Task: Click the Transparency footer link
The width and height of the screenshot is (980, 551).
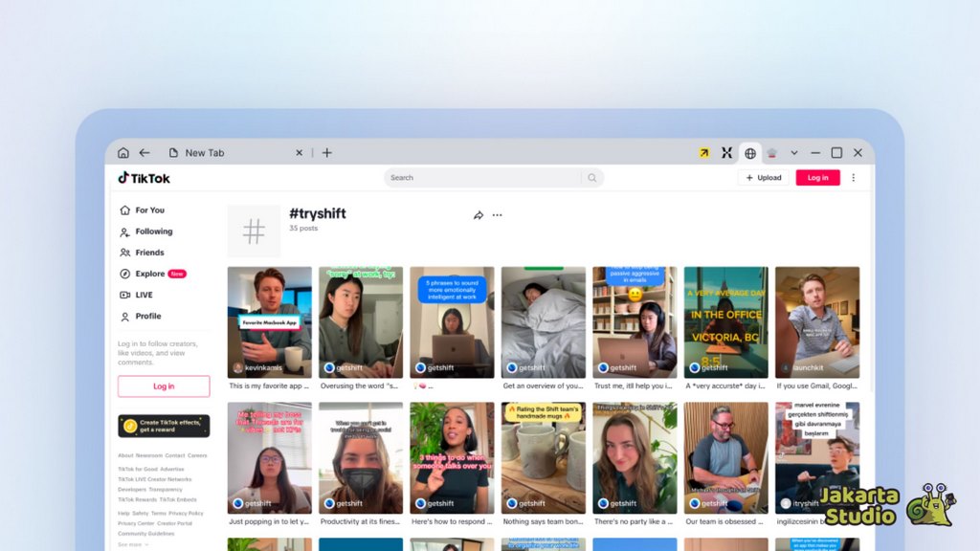Action: [166, 490]
